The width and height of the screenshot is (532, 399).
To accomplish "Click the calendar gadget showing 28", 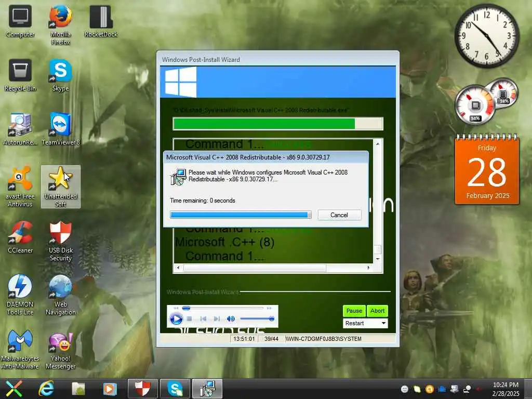I will coord(487,170).
